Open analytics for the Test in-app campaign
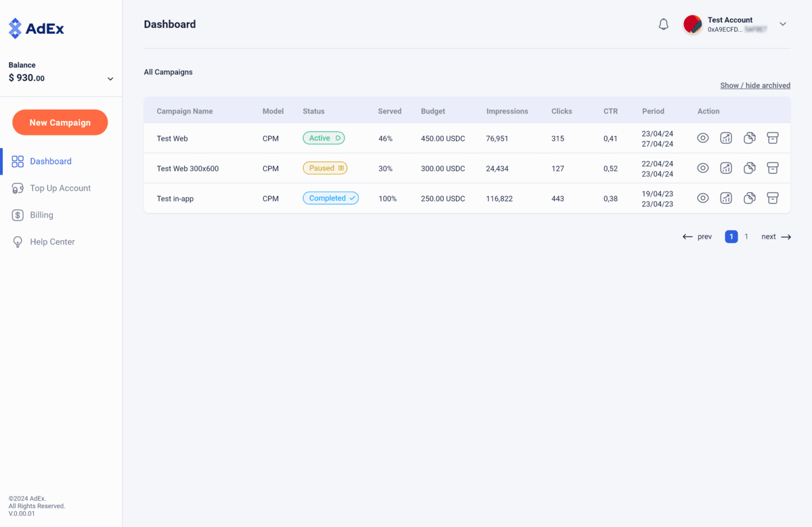 [x=726, y=198]
